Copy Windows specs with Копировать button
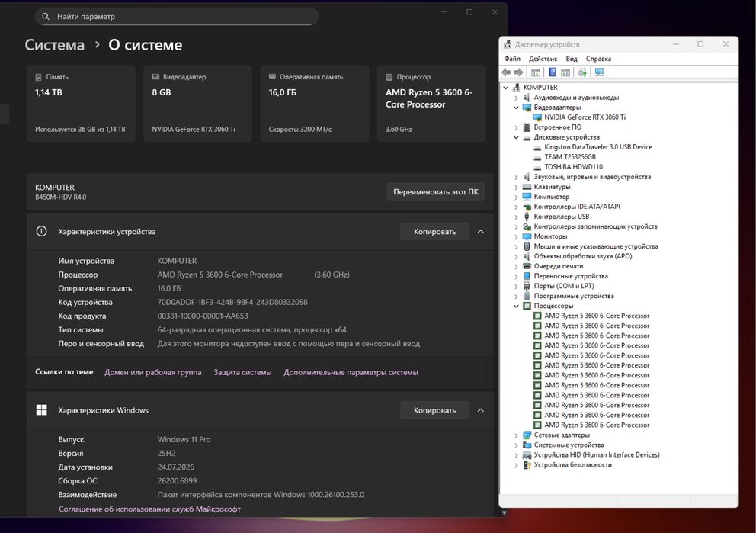The width and height of the screenshot is (756, 533). 434,410
